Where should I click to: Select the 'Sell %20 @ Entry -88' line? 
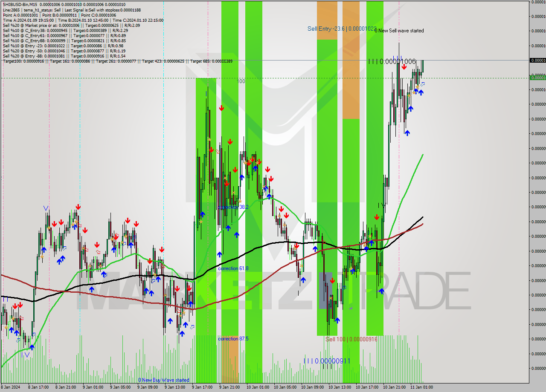64,56
